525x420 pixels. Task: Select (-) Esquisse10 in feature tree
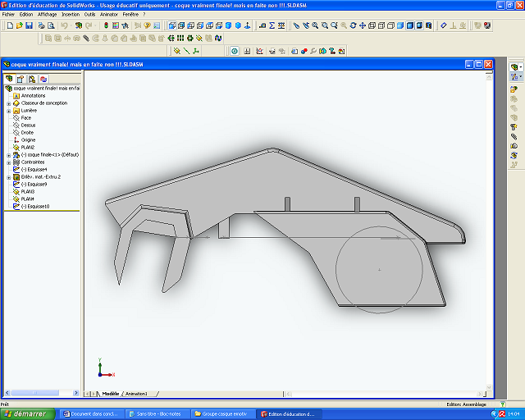pos(34,207)
